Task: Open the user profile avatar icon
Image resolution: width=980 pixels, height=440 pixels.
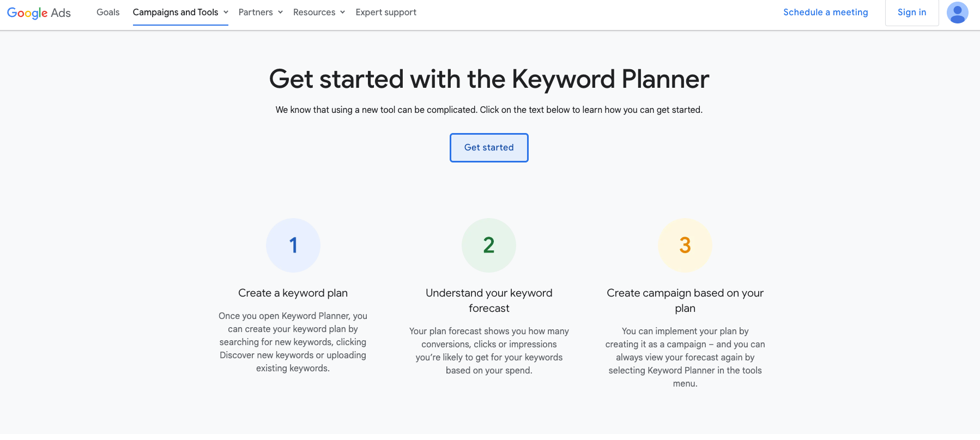Action: 957,13
